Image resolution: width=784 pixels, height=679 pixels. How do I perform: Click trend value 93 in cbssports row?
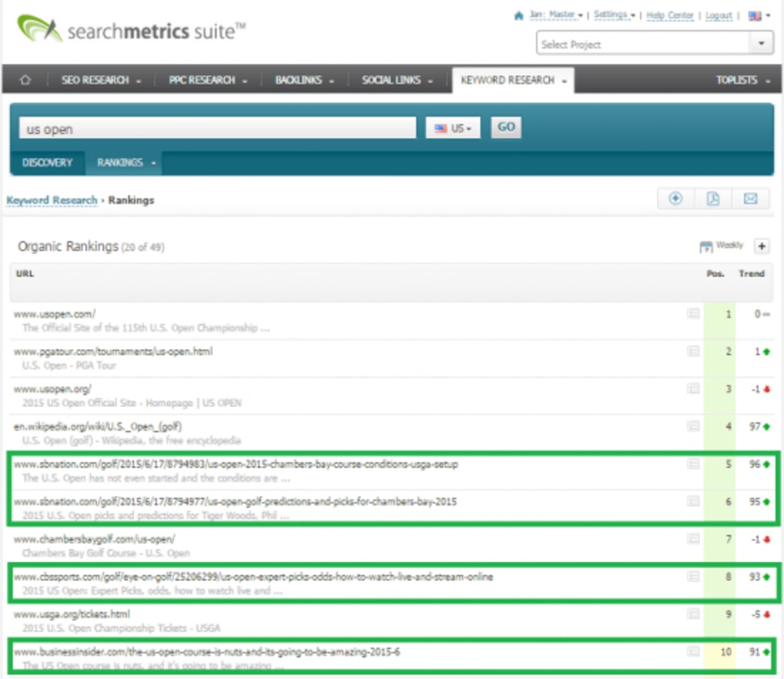755,577
